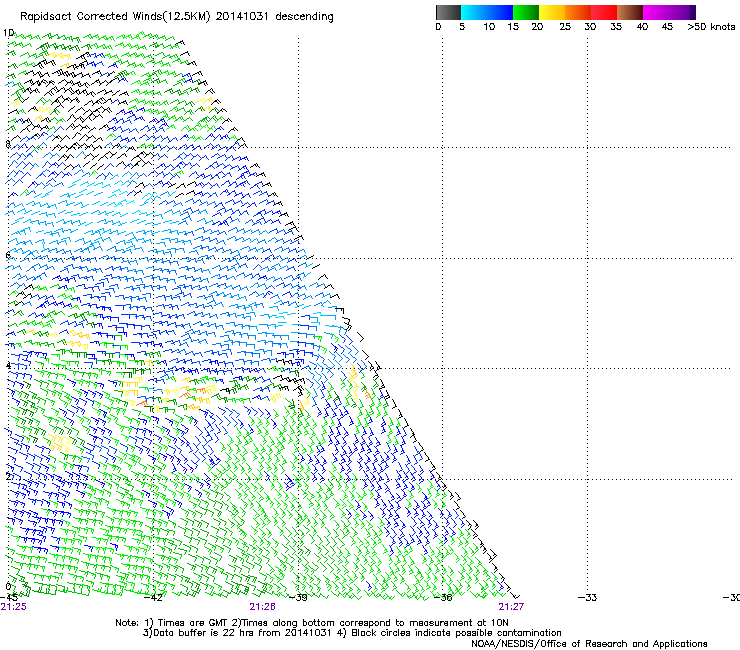The height and width of the screenshot is (650, 740).
Task: Click the purple '21:27' time label
Action: tap(511, 607)
